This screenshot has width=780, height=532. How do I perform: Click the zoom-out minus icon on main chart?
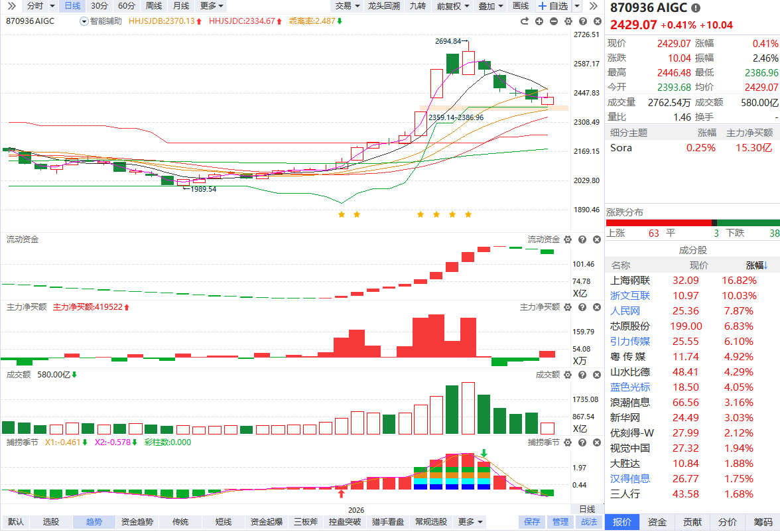pos(553,21)
